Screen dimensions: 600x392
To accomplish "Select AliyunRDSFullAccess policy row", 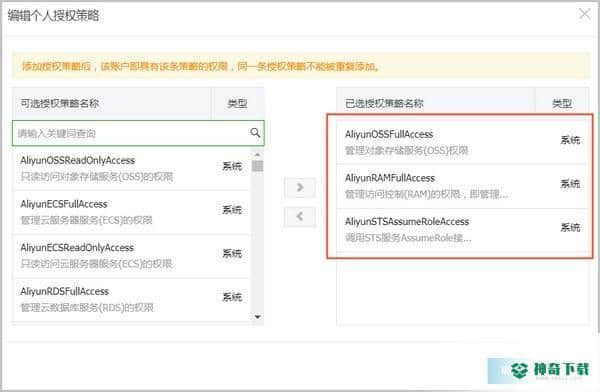I will (x=131, y=299).
